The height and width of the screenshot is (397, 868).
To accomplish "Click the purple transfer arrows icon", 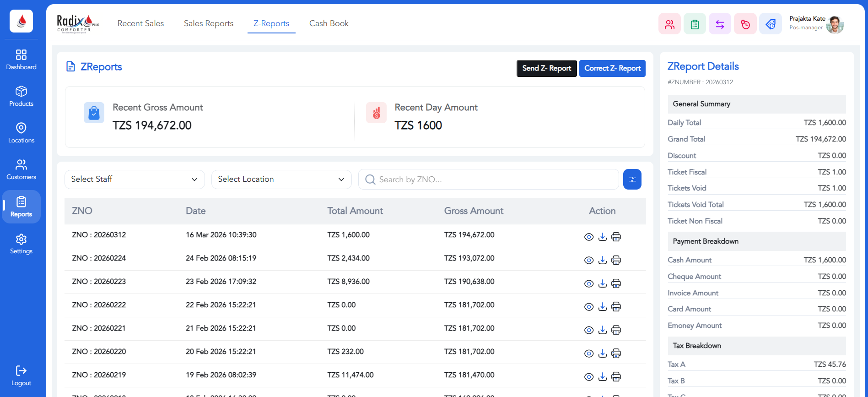I will (720, 24).
